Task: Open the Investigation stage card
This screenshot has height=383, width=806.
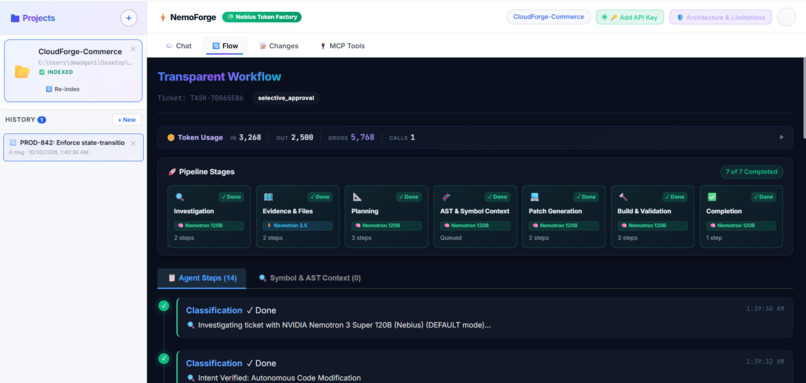Action: (209, 216)
